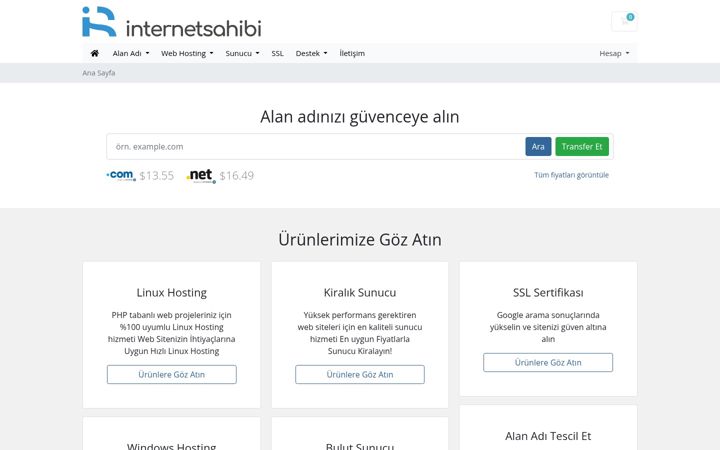This screenshot has height=450, width=720.
Task: Click the .net domain logo
Action: pos(201,175)
